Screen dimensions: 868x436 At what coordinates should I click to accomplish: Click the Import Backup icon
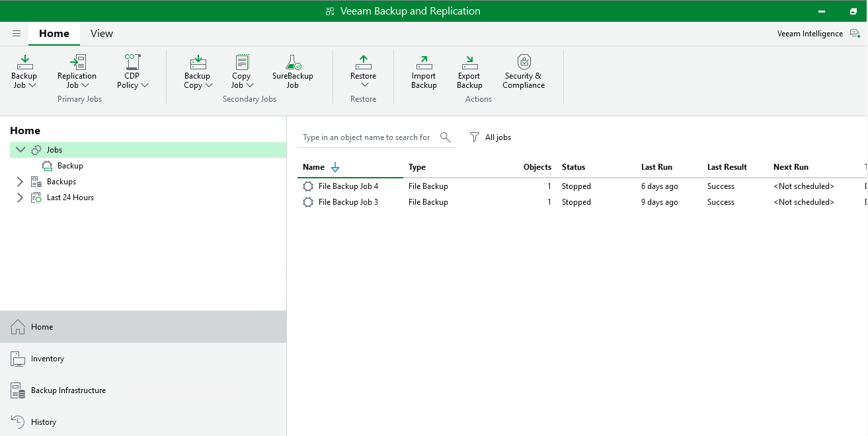click(424, 63)
